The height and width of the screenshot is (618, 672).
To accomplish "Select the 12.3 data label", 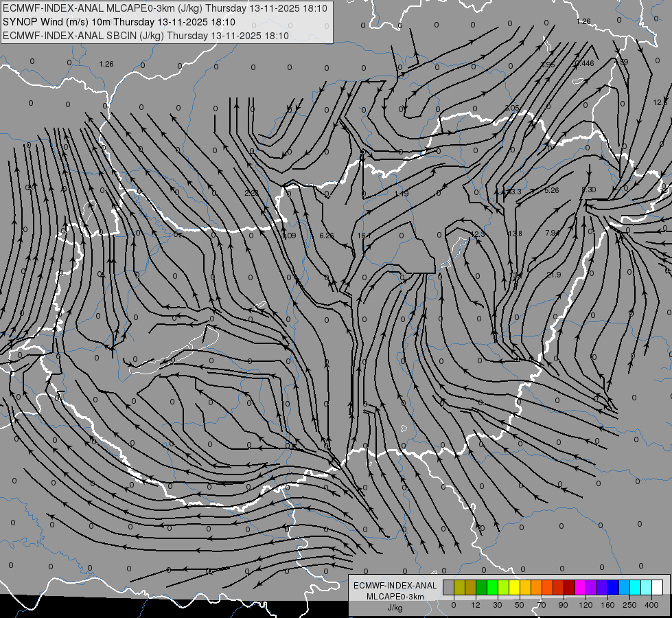I will (x=477, y=234).
